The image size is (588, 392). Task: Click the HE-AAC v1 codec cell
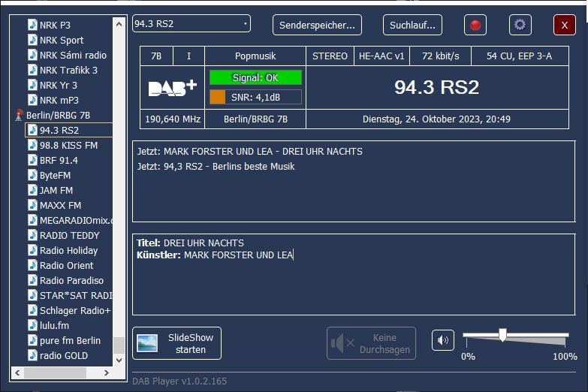tap(381, 56)
